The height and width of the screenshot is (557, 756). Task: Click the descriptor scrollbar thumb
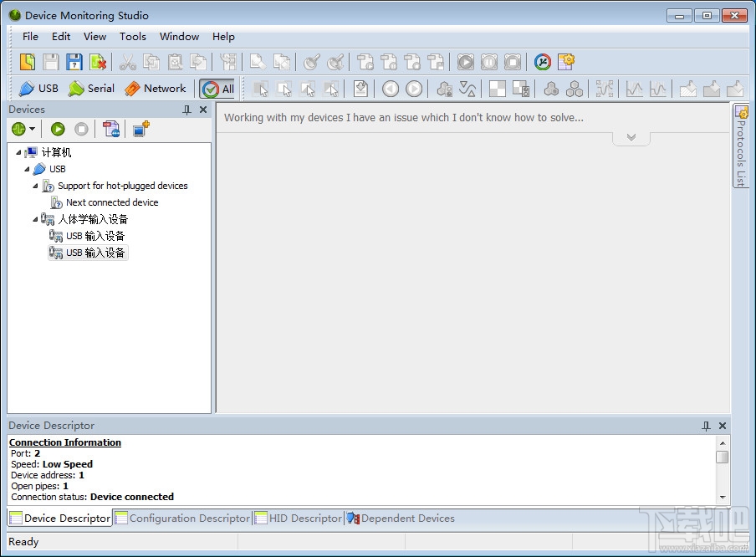pyautogui.click(x=723, y=457)
